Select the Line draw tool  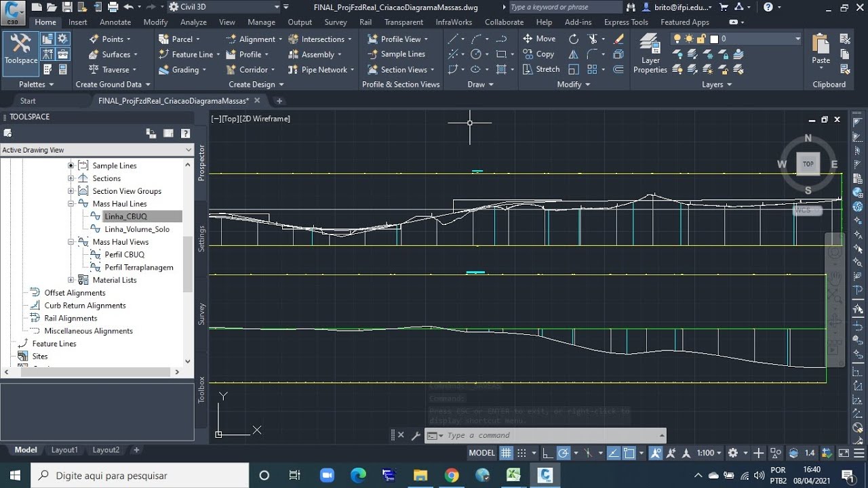point(453,39)
